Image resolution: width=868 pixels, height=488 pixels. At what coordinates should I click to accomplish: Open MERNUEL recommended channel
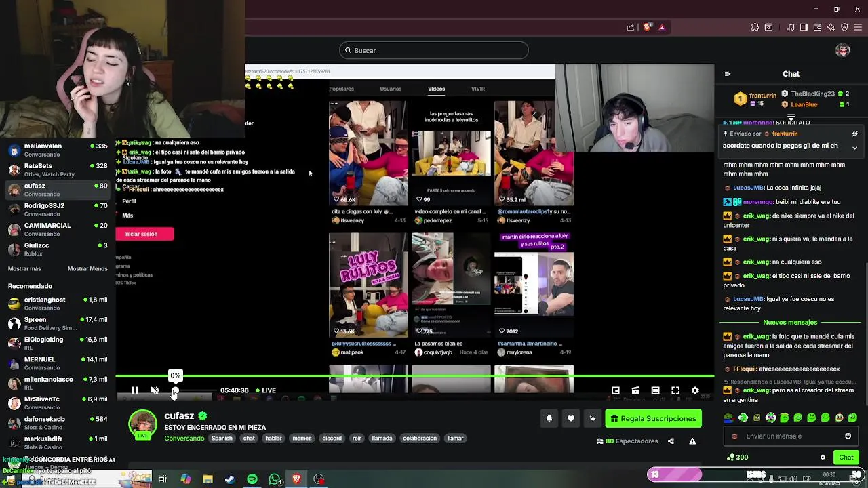pos(58,363)
